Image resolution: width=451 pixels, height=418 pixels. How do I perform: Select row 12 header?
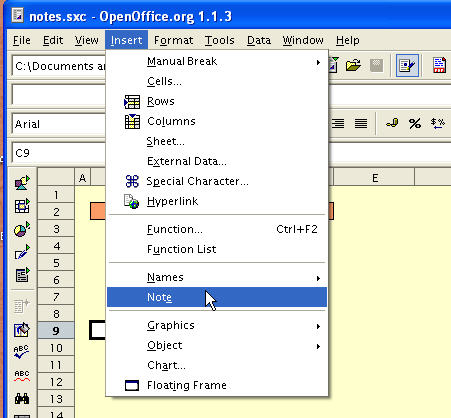click(56, 382)
